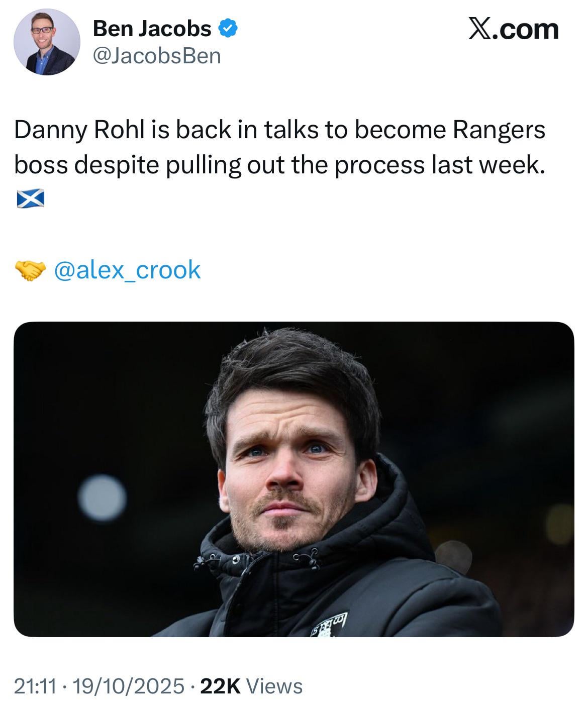
Task: Click the jacket drawstring toggle in the photo
Action: point(235,559)
